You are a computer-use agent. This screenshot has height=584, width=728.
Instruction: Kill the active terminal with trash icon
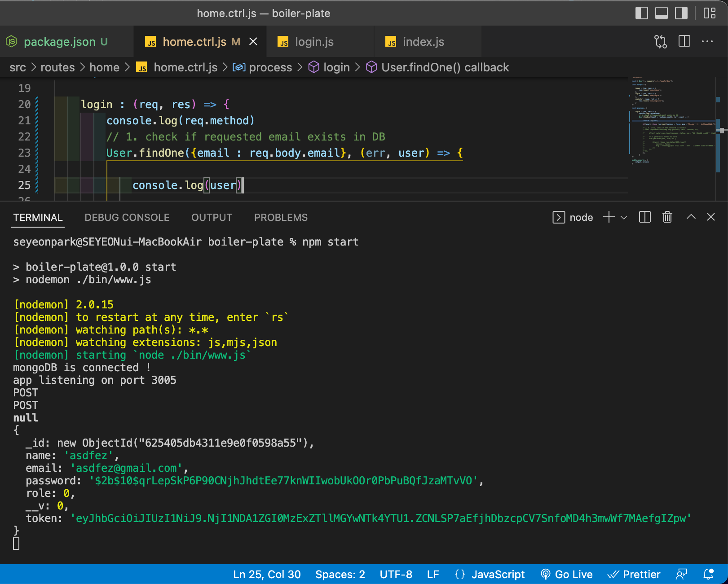667,217
